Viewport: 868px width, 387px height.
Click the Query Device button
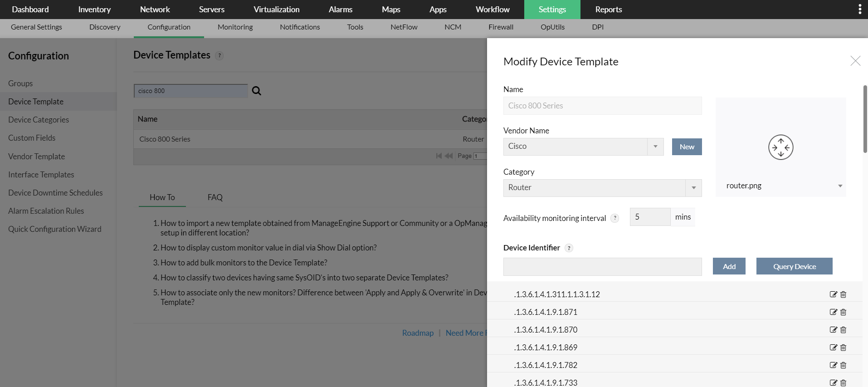tap(794, 266)
